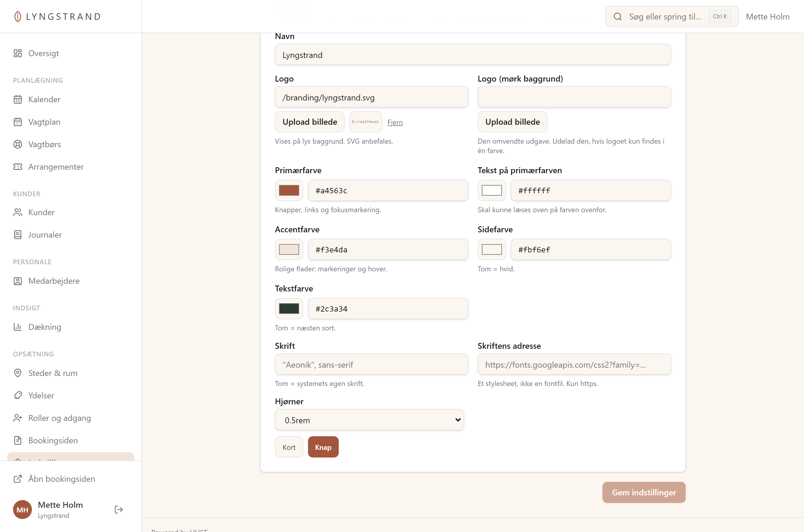Click the Kort preview card
Viewport: 804px width, 532px height.
tap(289, 447)
